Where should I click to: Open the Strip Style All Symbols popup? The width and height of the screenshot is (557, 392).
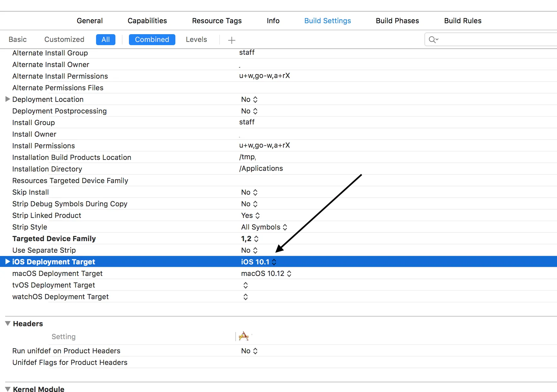264,227
